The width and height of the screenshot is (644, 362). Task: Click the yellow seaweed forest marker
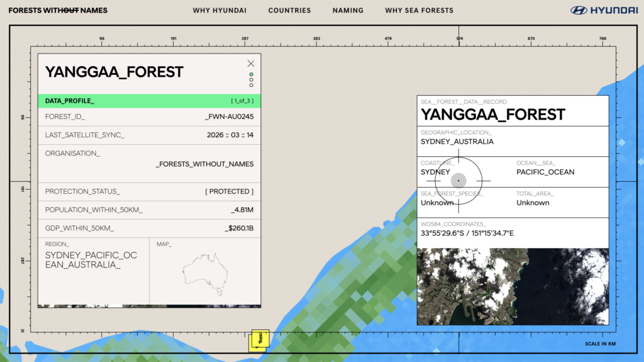(x=259, y=339)
